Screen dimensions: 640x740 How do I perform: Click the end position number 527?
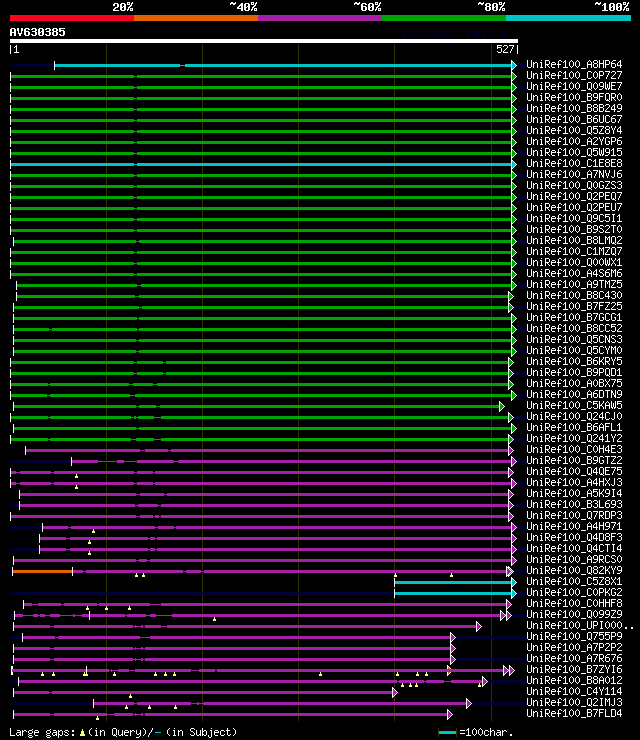tap(505, 49)
